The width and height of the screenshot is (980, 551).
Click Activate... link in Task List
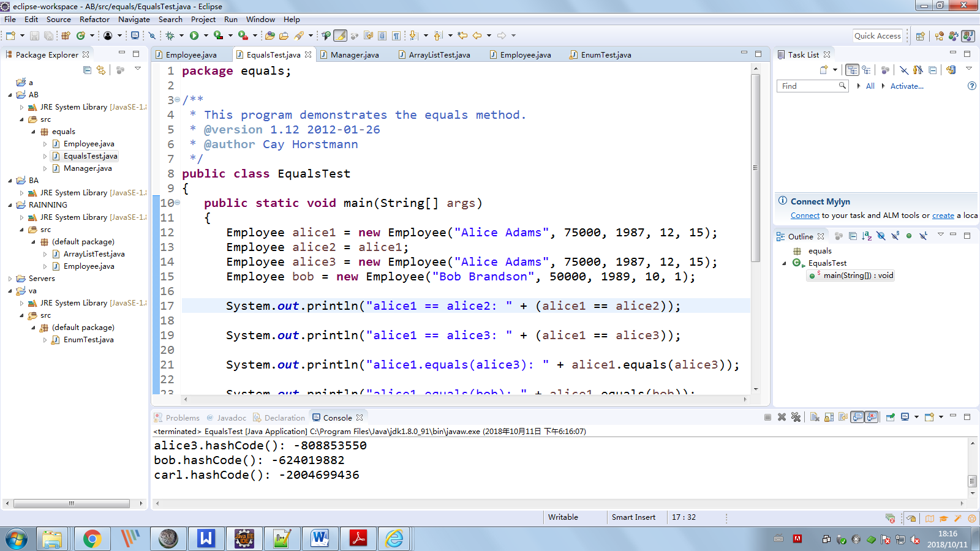tap(907, 86)
